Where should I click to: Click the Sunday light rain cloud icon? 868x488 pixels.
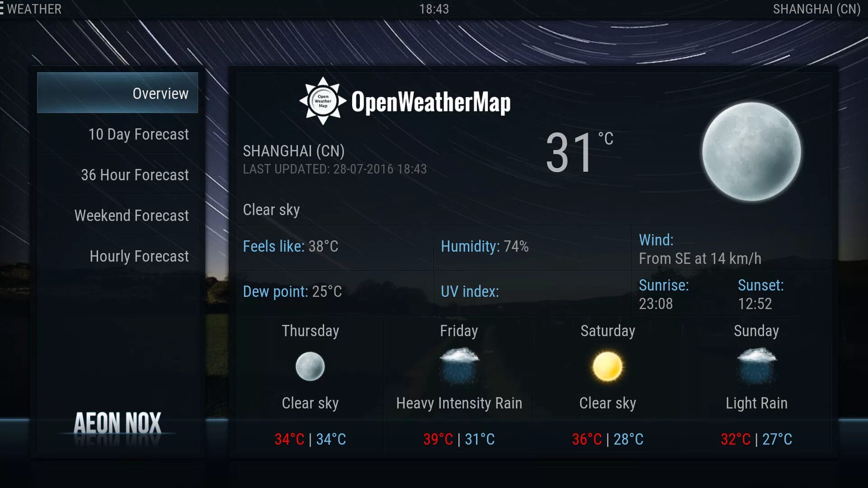tap(757, 366)
